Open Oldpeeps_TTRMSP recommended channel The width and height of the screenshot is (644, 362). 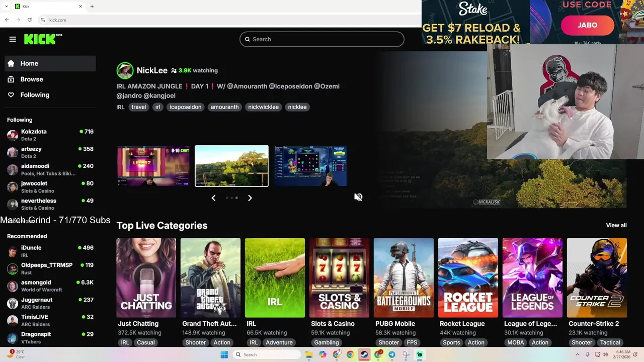pos(50,268)
